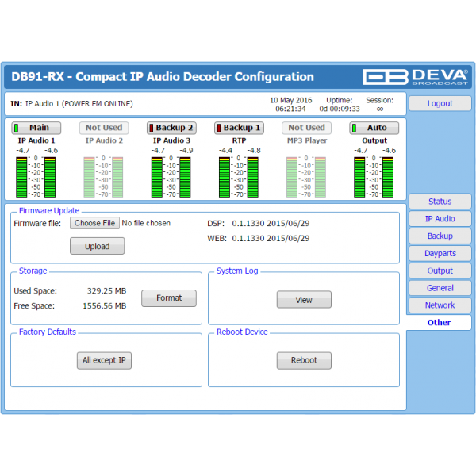Click the 'Storage' section title
The height and width of the screenshot is (476, 476).
coord(33,271)
